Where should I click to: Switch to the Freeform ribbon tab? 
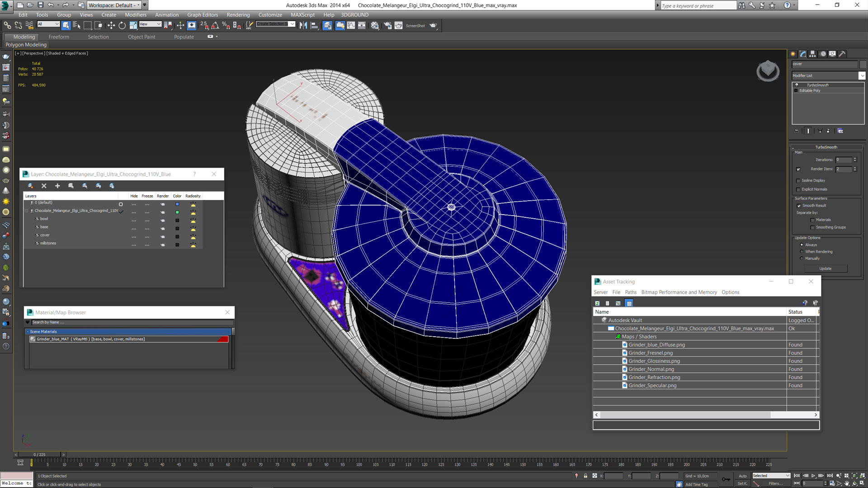(59, 37)
